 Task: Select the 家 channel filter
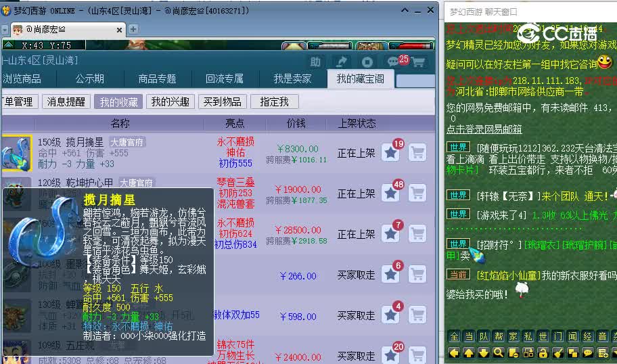513,336
